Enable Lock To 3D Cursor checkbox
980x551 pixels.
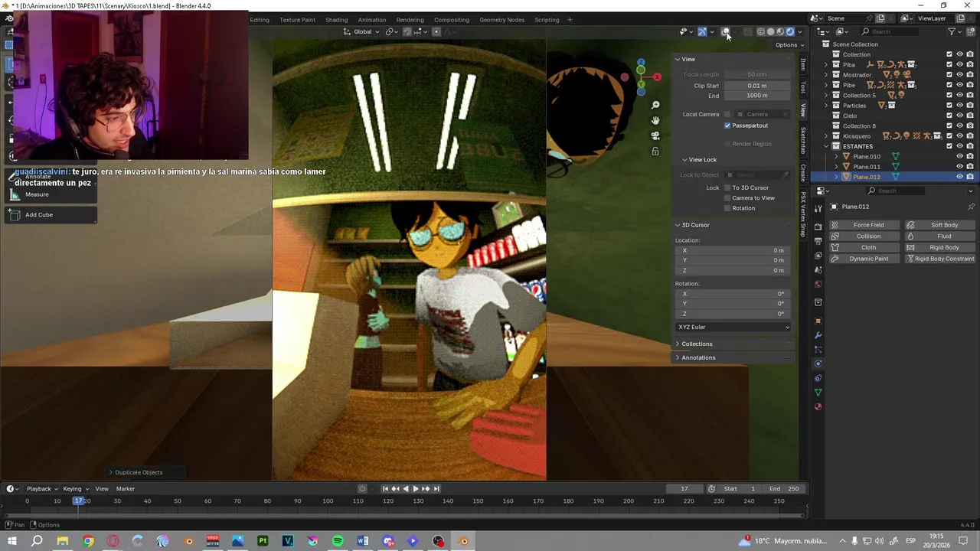click(727, 187)
